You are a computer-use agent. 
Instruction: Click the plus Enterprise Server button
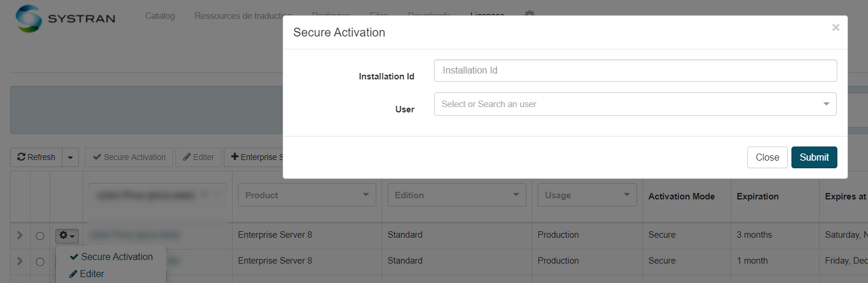[254, 157]
